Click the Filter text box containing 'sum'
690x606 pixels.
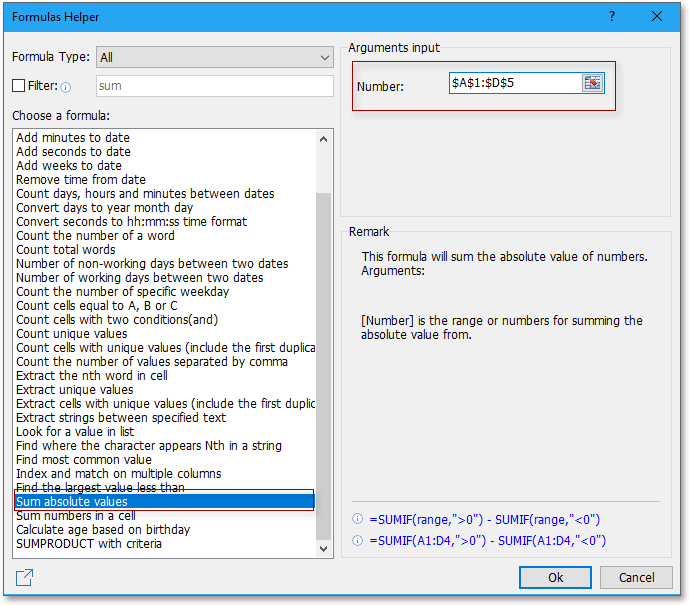pos(214,86)
